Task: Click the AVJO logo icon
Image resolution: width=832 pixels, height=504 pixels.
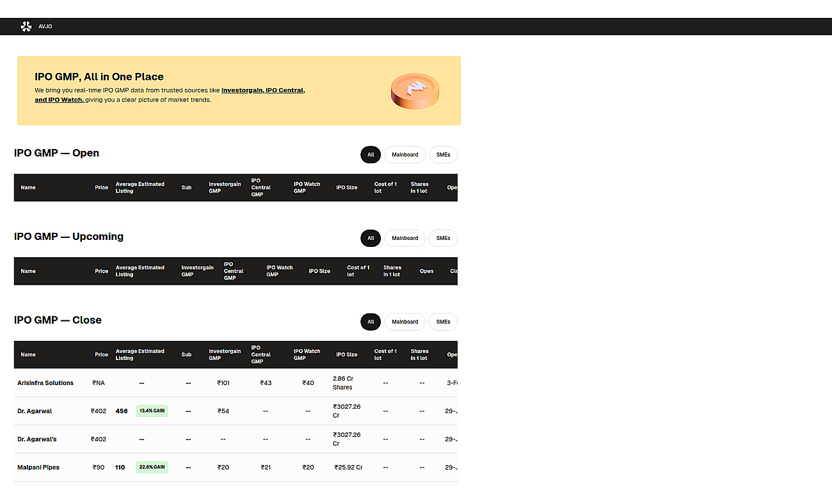Action: [x=26, y=26]
